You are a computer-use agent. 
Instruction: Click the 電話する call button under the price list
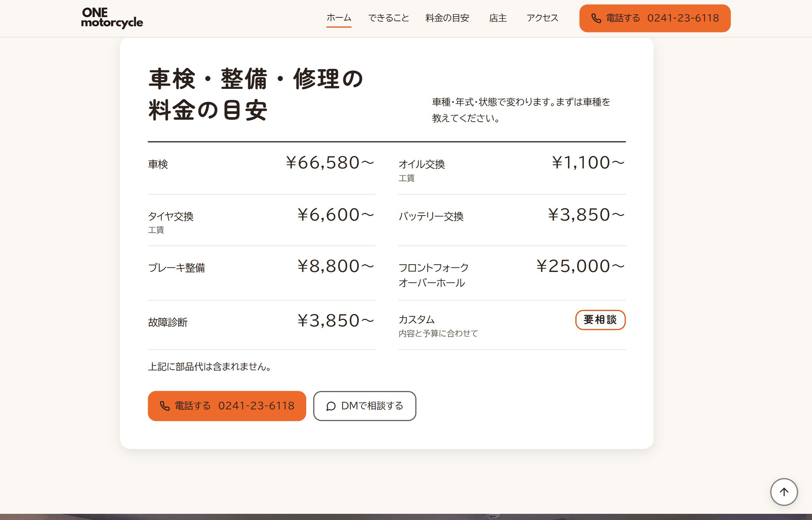click(227, 406)
